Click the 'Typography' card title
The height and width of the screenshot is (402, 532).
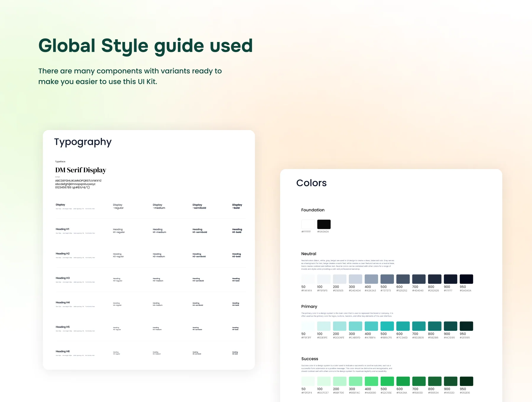[x=83, y=142]
